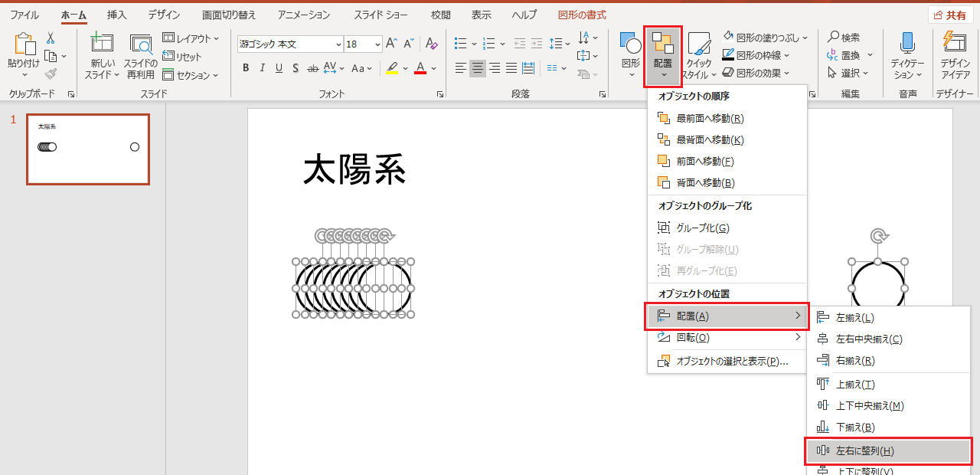This screenshot has width=980, height=475.
Task: Open the クイックスタイル gallery
Action: click(x=699, y=55)
